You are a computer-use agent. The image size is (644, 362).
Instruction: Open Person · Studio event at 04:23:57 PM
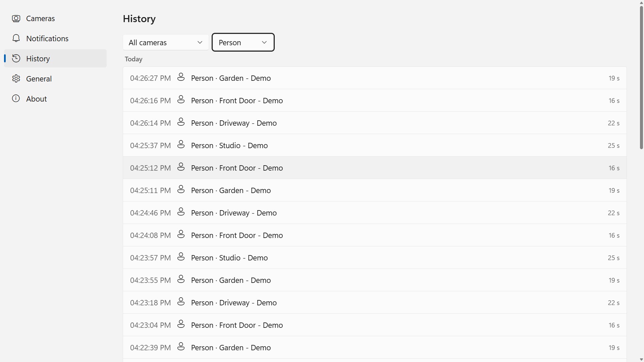tap(375, 258)
